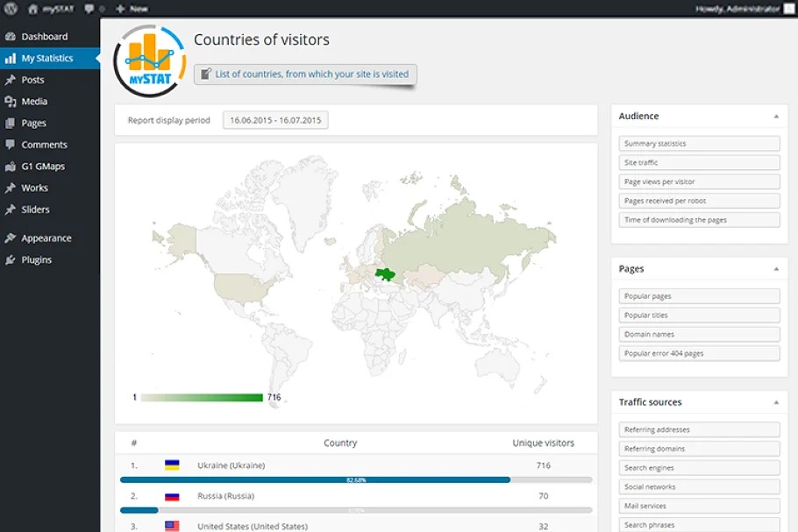Click Ukraine highlighted on the world map
The image size is (798, 532).
385,275
